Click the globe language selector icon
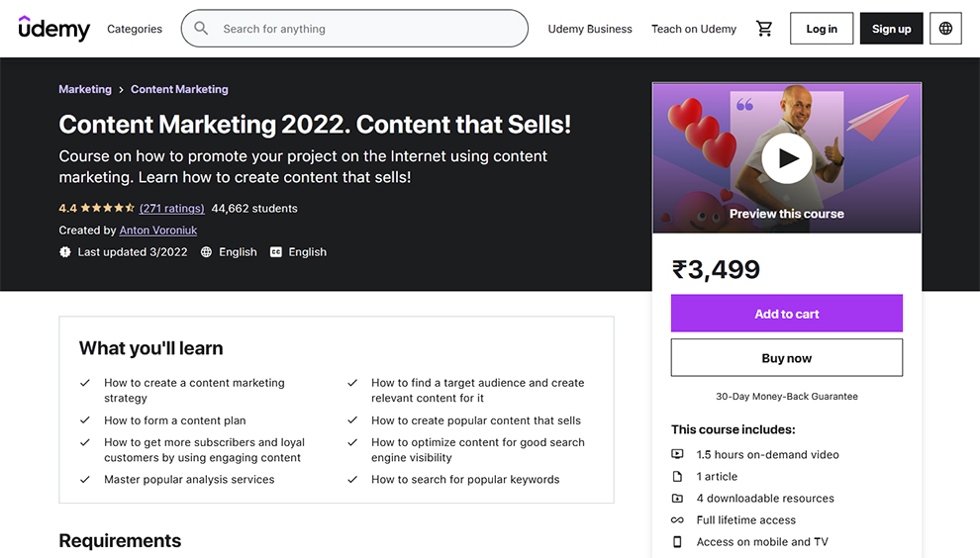 (945, 29)
